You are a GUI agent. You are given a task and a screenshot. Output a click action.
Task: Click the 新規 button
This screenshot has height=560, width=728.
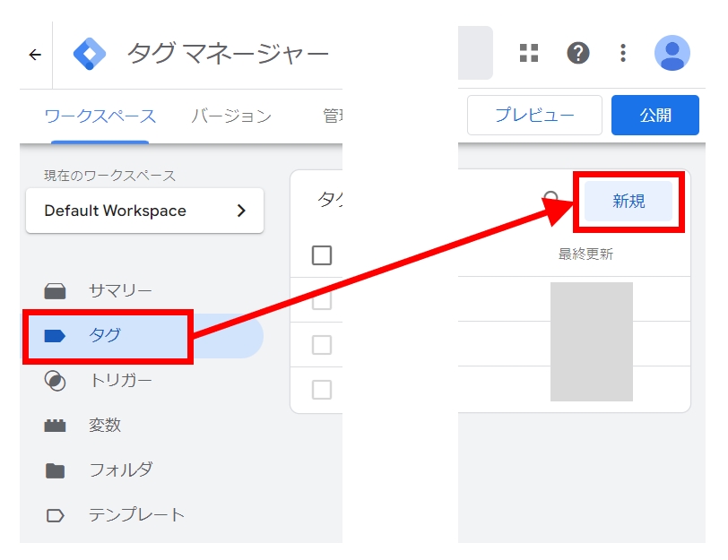click(628, 202)
